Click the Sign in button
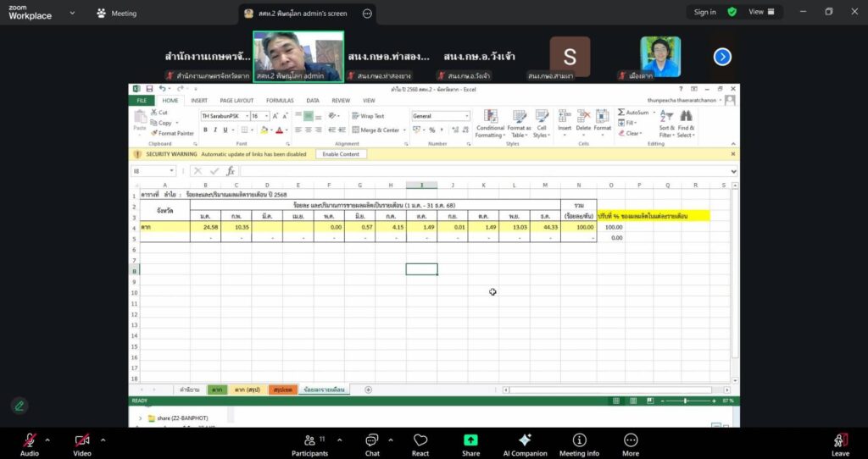 coord(704,12)
